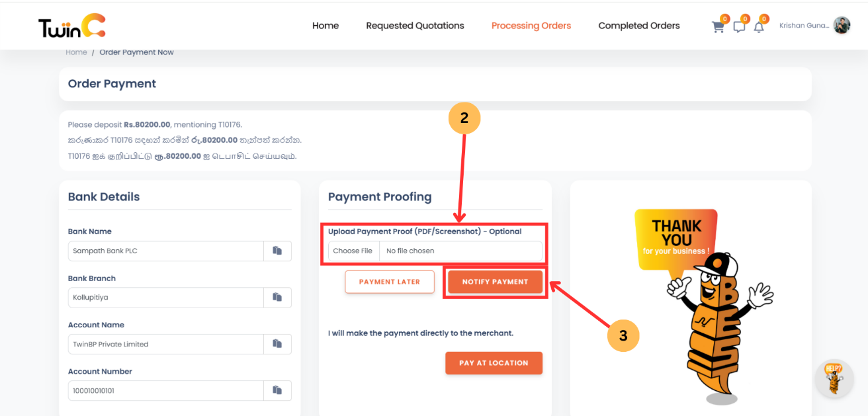Screen dimensions: 868x416
Task: Copy the Account Number using its copy icon
Action: (x=277, y=390)
